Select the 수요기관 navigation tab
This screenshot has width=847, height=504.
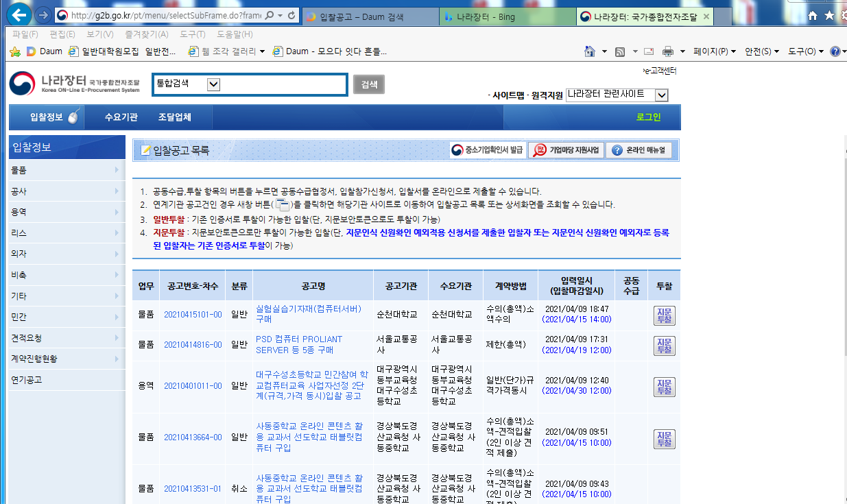pyautogui.click(x=121, y=117)
